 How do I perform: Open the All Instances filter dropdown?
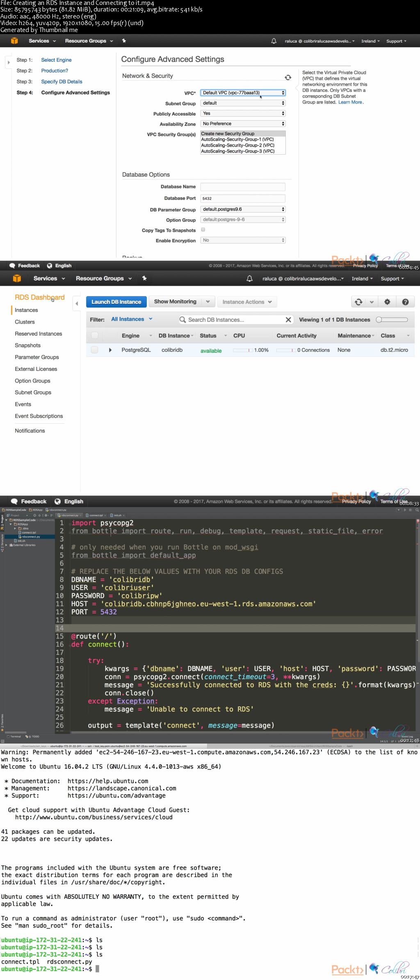coord(132,319)
